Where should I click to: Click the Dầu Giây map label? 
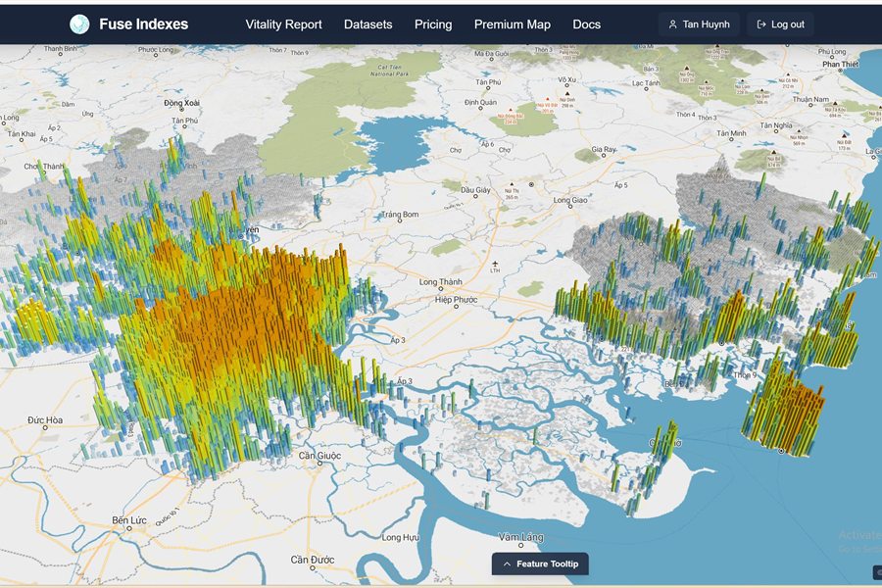pos(476,190)
